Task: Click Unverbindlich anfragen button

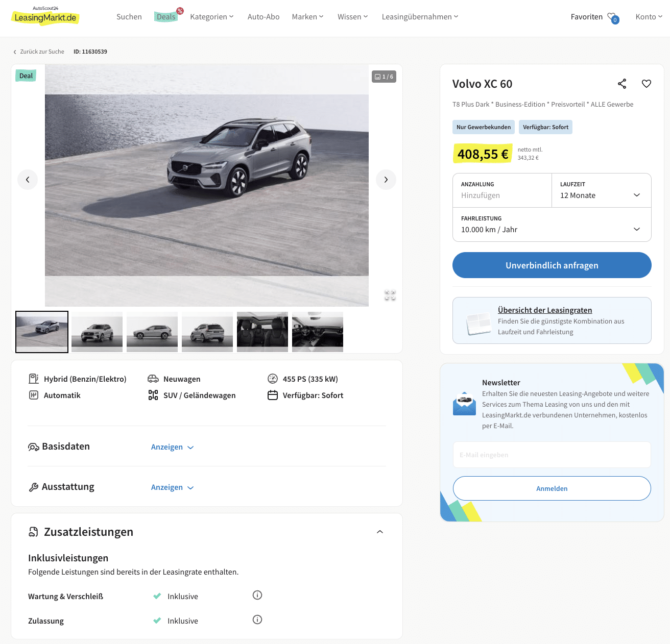Action: pos(552,265)
